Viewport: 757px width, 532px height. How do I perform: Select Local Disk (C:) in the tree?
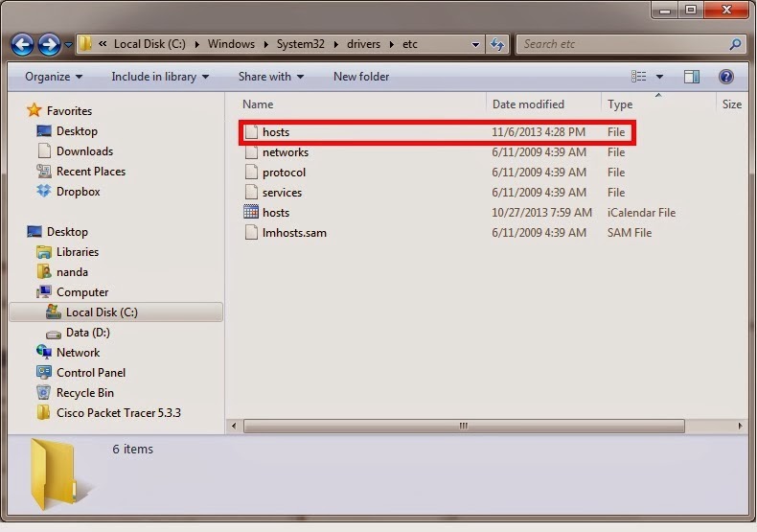point(116,312)
